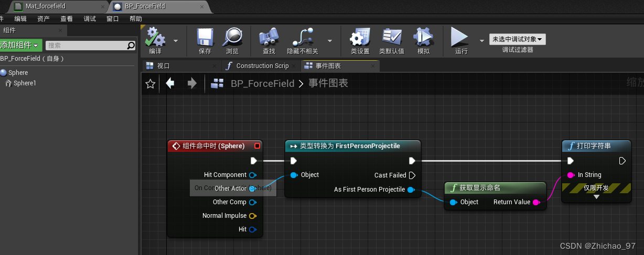
Task: Open 资产 menu
Action: coord(44,18)
